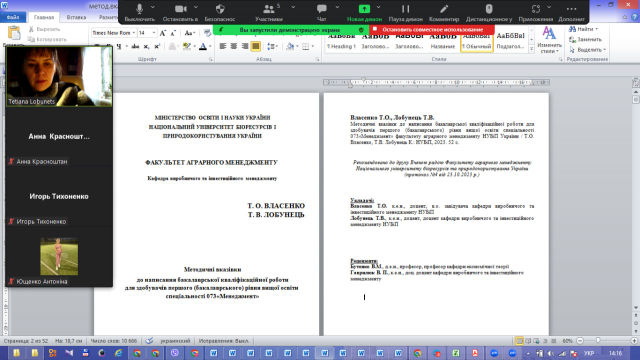Open the font size dropdown showing 14
Viewport: 640px width, 360px height.
click(x=147, y=33)
